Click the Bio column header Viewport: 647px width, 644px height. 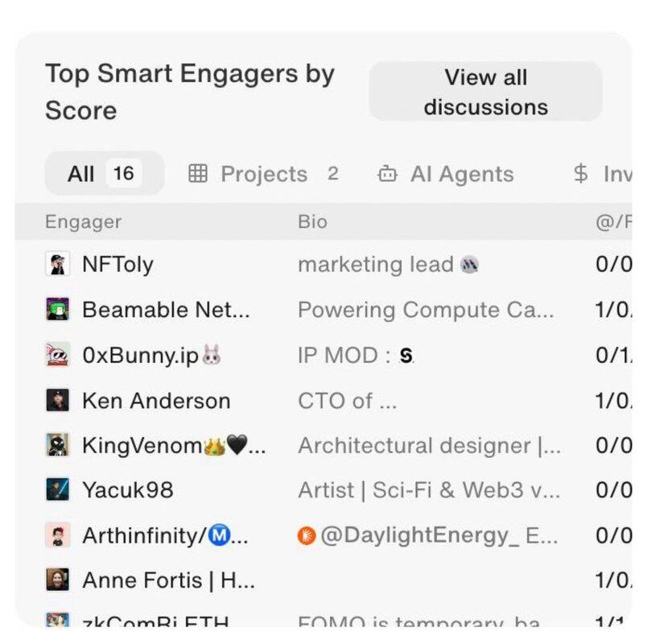point(312,222)
